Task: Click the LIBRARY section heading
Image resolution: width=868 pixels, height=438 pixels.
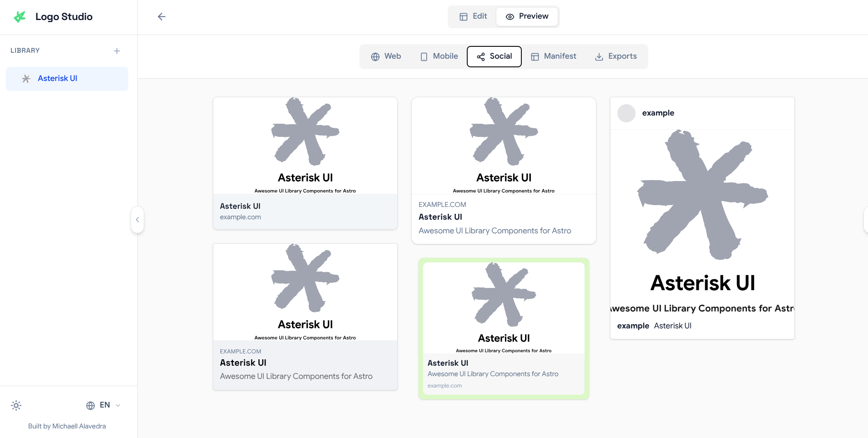Action: tap(25, 50)
